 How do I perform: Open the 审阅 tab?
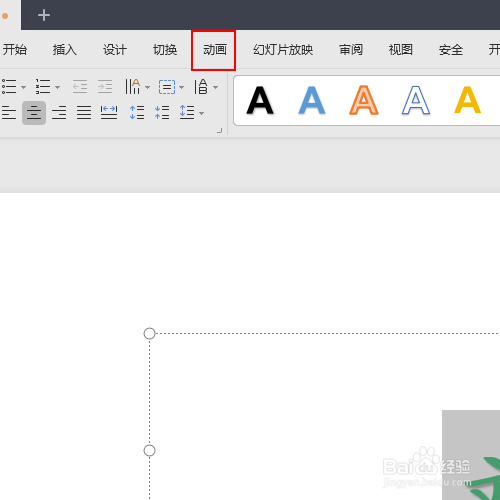coord(351,50)
